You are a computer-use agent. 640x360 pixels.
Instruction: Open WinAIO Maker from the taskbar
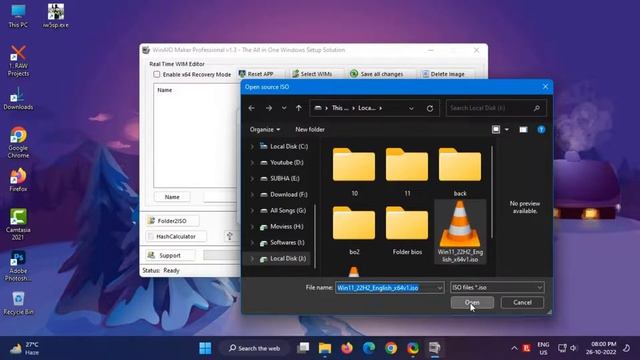pos(434,348)
